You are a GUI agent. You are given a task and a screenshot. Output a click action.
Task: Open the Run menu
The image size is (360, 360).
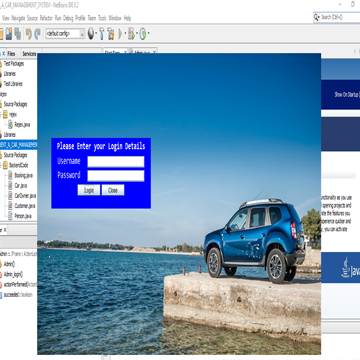click(x=58, y=18)
